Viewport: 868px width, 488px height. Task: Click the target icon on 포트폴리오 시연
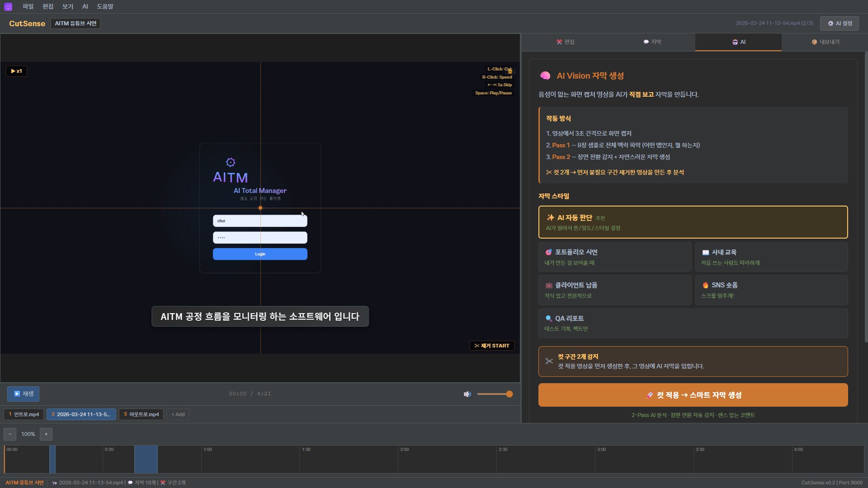(548, 252)
